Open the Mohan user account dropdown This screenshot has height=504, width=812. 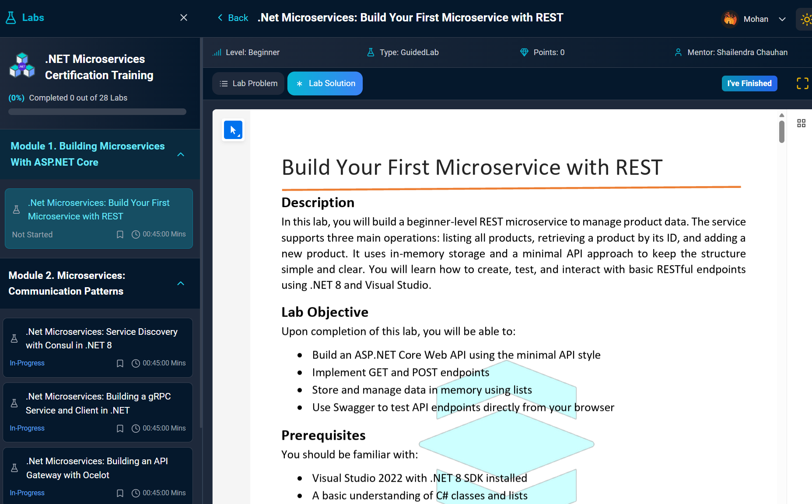[782, 19]
